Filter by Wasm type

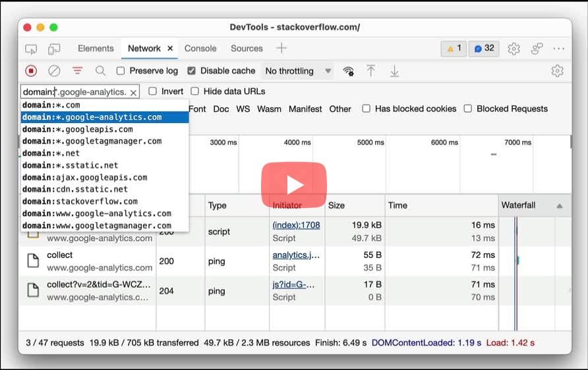269,109
